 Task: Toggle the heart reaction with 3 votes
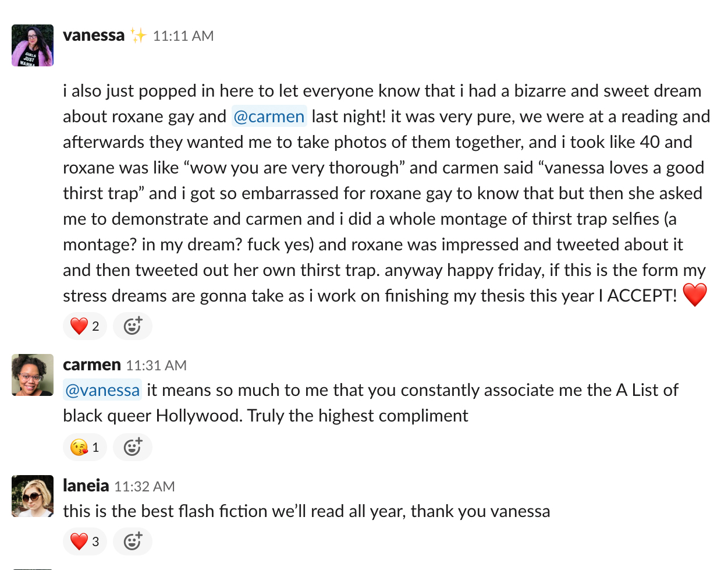point(85,541)
